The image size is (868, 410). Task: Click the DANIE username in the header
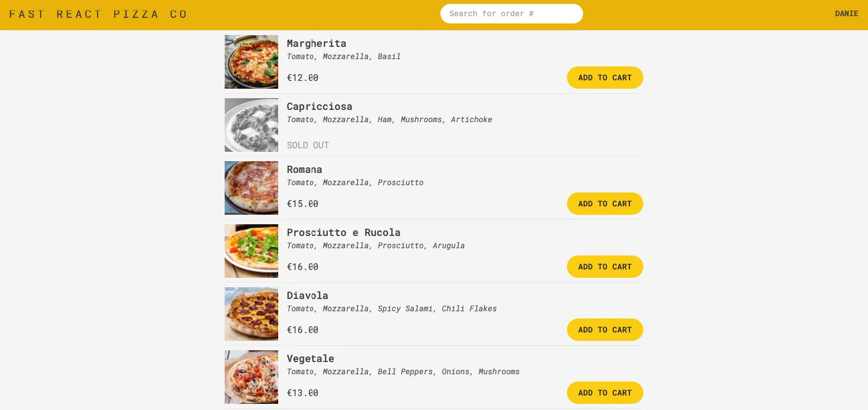pyautogui.click(x=846, y=13)
